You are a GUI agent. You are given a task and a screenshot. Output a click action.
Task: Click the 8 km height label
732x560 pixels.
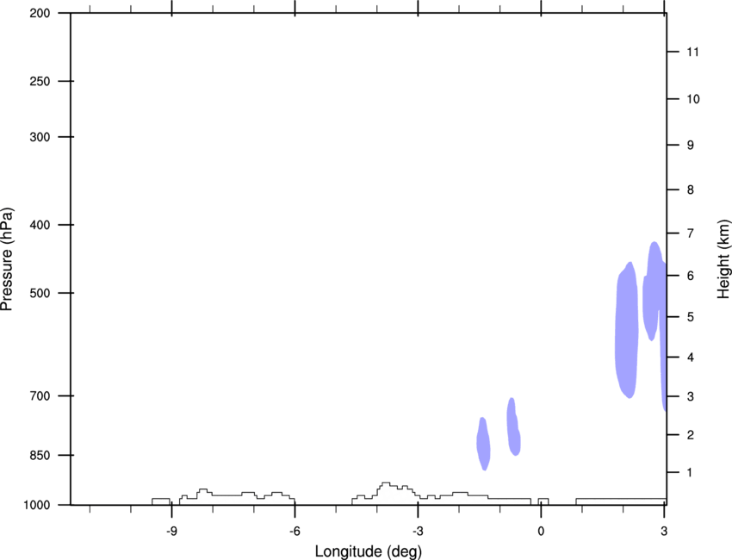pos(691,190)
